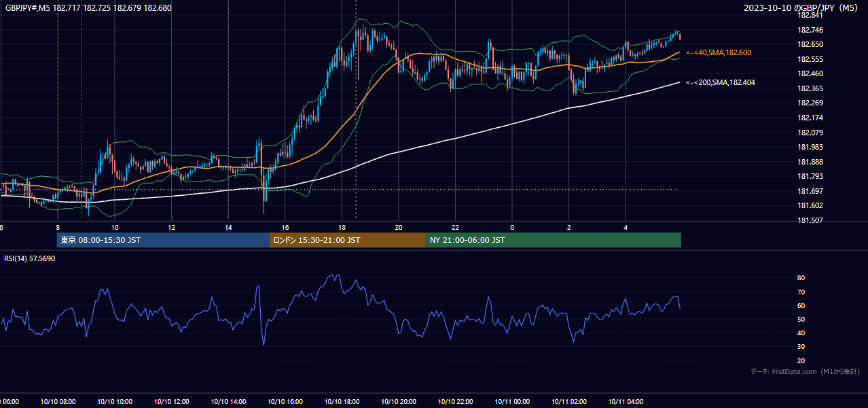Click the 10/10 20:00 date label
Screen dimensions: 868x408
click(399, 402)
